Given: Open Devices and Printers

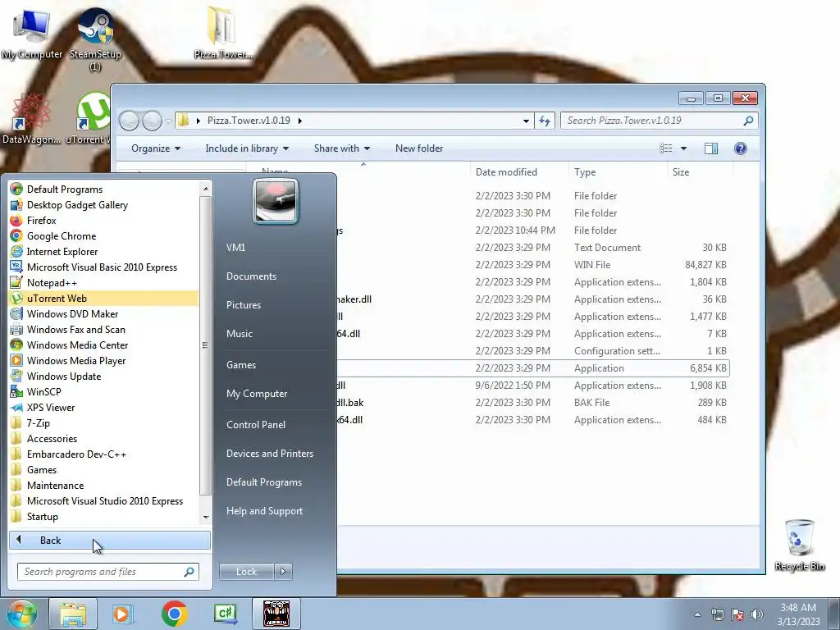Looking at the screenshot, I should pos(270,453).
